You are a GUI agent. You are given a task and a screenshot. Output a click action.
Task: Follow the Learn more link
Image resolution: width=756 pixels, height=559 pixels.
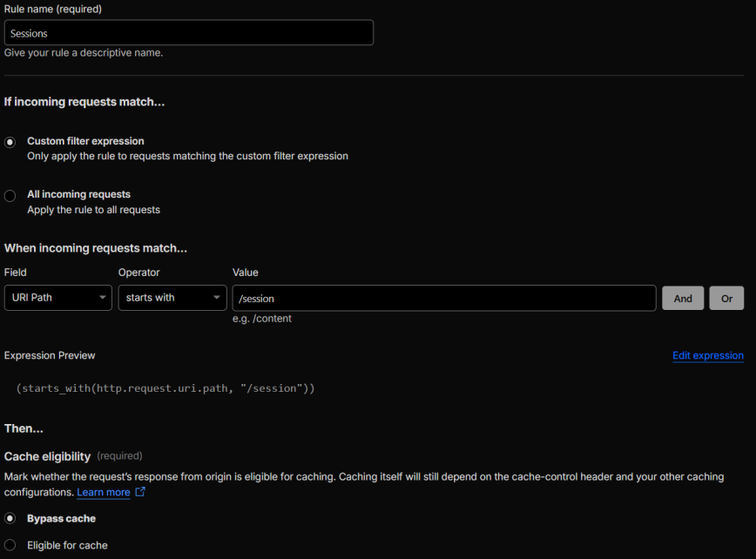[103, 493]
